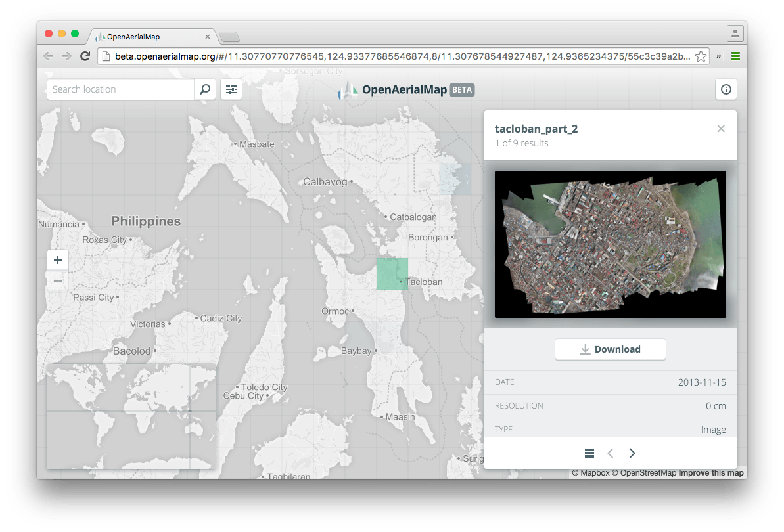The width and height of the screenshot is (784, 532).
Task: Click the Baybay map label
Action: (x=356, y=351)
